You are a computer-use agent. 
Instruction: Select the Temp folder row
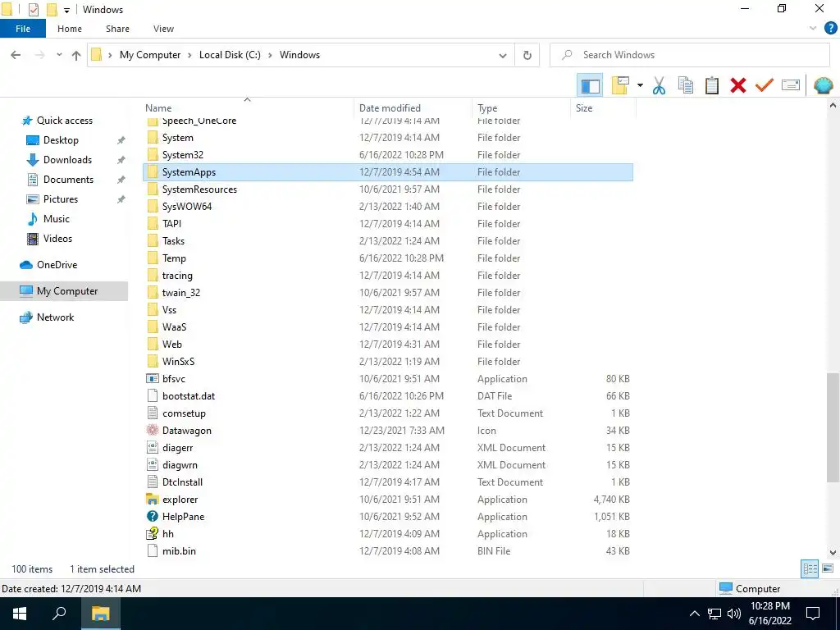[x=388, y=258]
